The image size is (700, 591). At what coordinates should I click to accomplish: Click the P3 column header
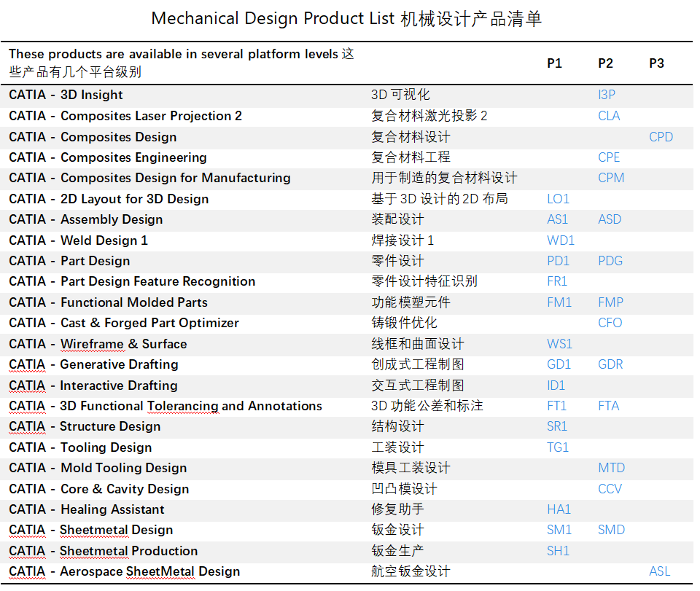coord(657,63)
